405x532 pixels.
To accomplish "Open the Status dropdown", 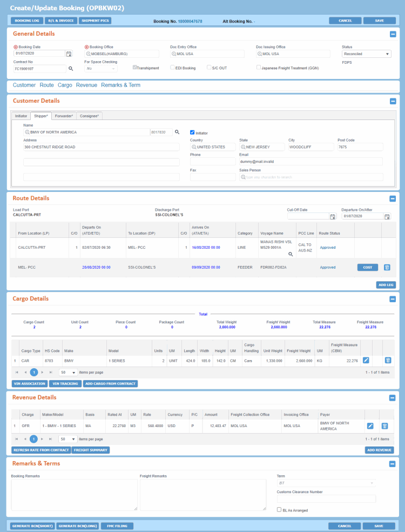I will [x=366, y=54].
